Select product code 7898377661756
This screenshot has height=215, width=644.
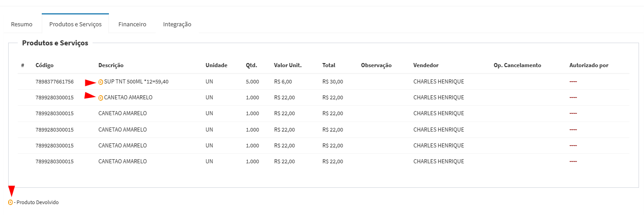(54, 82)
